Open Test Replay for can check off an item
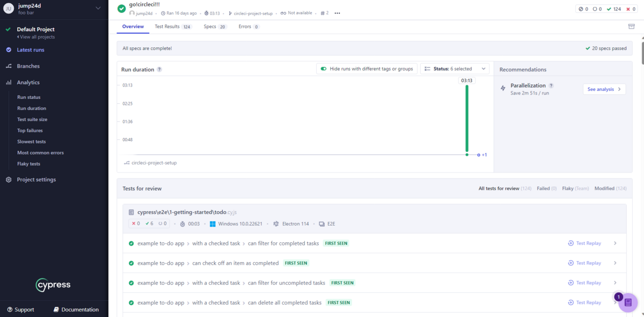Screen dimensions: 644x317 584,263
